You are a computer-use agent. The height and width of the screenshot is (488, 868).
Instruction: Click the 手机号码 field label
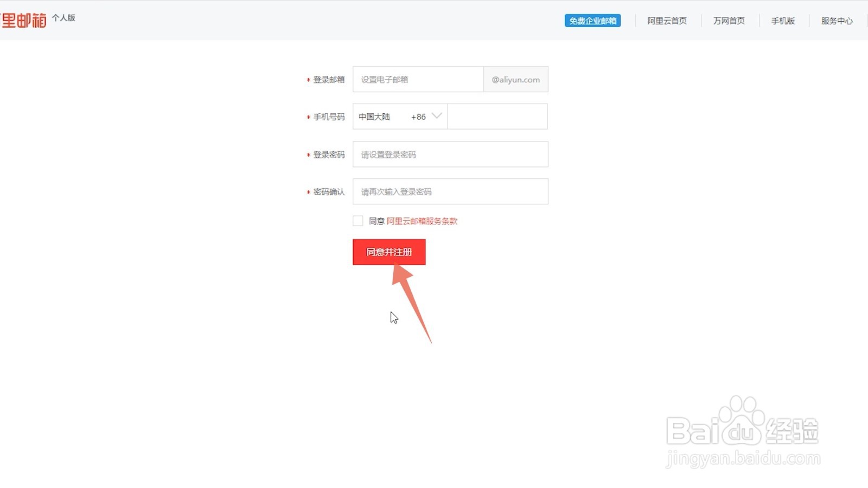coord(329,117)
